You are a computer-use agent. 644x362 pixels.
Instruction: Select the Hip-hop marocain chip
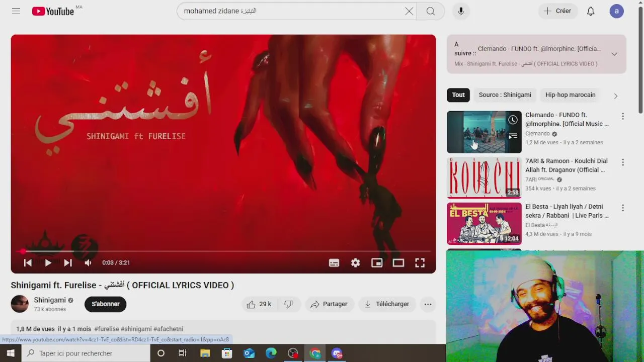[x=570, y=95]
